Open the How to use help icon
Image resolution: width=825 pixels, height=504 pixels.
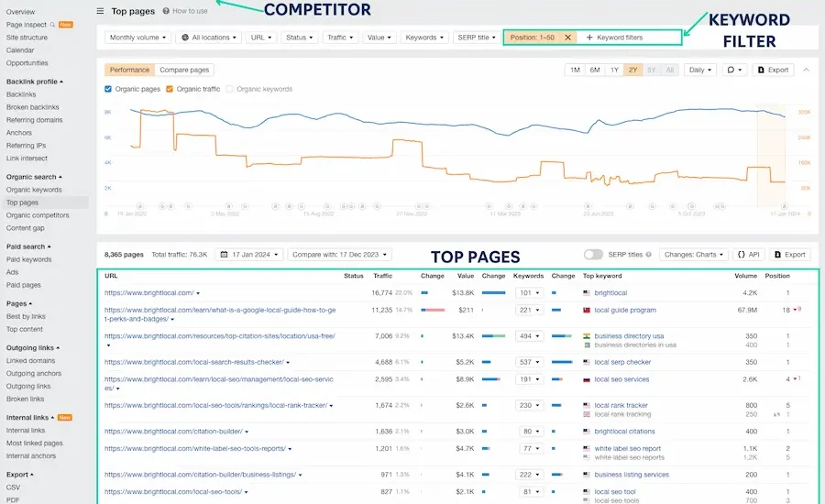(166, 11)
